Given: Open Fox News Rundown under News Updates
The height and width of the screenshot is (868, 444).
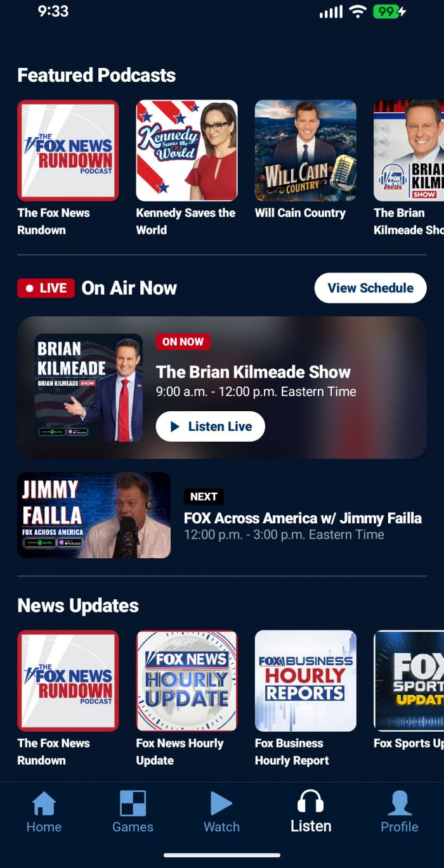Looking at the screenshot, I should pos(68,680).
